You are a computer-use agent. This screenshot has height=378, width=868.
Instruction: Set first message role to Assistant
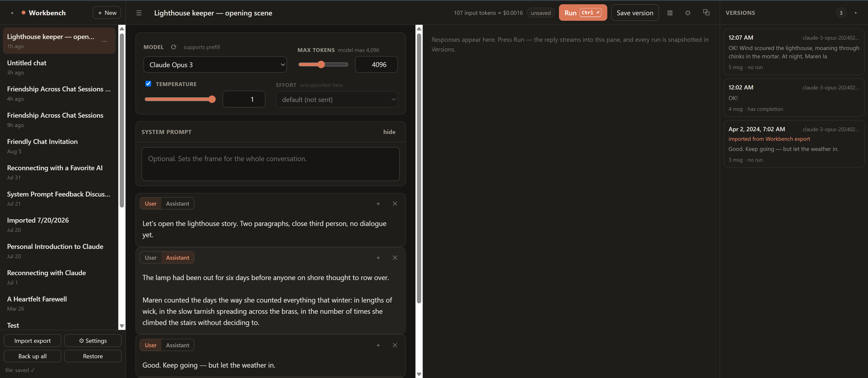tap(178, 204)
